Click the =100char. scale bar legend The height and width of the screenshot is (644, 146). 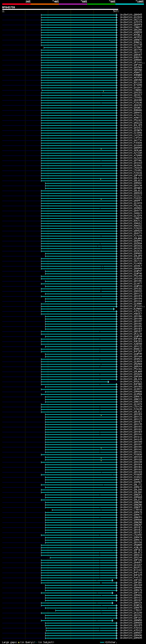point(109,642)
